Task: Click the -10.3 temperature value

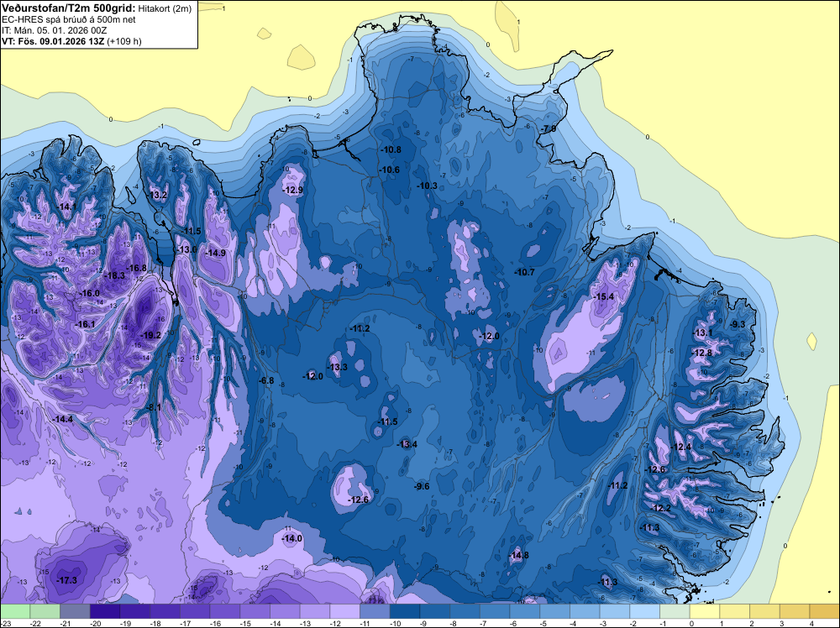Action: tap(427, 186)
